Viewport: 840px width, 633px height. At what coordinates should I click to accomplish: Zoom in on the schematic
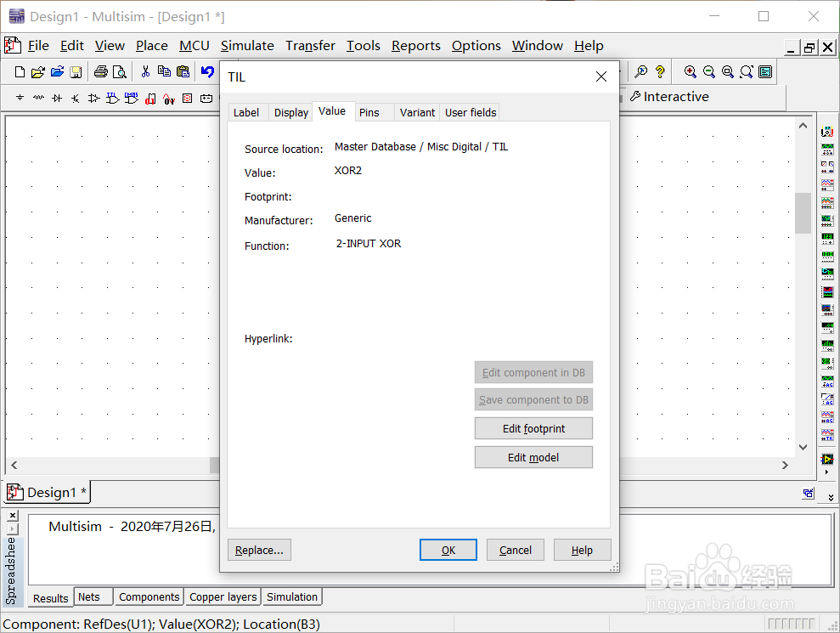tap(691, 72)
